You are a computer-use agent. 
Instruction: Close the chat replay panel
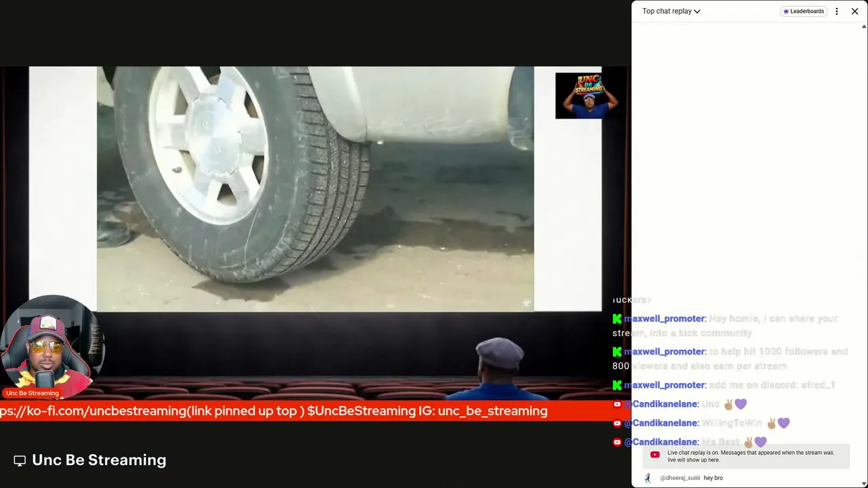[854, 11]
